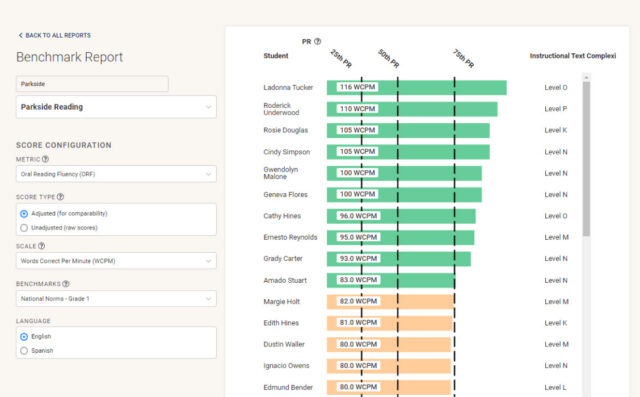Screen dimensions: 640x397
Task: Click the help icon beside SCORE TYPE
Action: tap(60, 197)
